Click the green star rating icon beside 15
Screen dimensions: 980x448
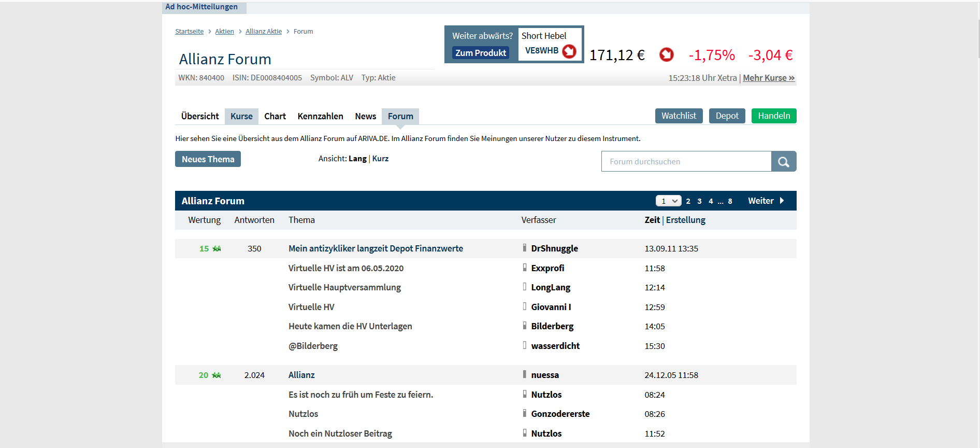(x=217, y=249)
